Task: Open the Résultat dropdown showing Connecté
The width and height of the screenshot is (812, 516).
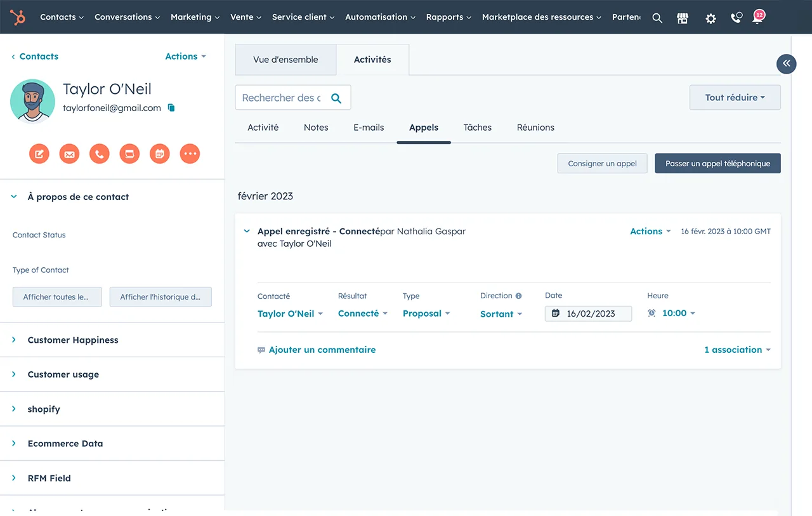Action: tap(362, 314)
